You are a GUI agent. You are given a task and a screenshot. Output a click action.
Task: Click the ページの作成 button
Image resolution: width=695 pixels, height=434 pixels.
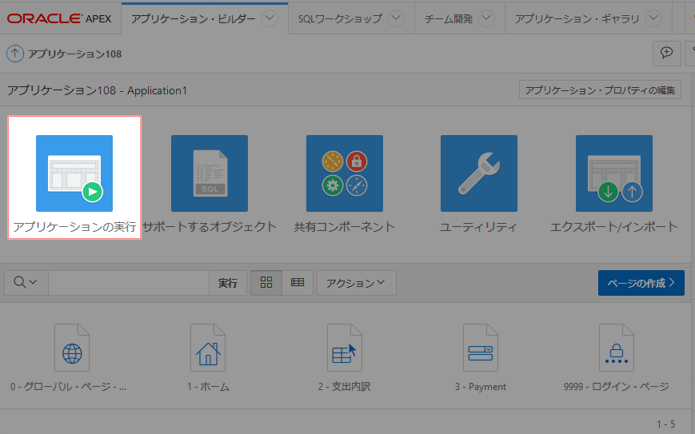coord(641,283)
